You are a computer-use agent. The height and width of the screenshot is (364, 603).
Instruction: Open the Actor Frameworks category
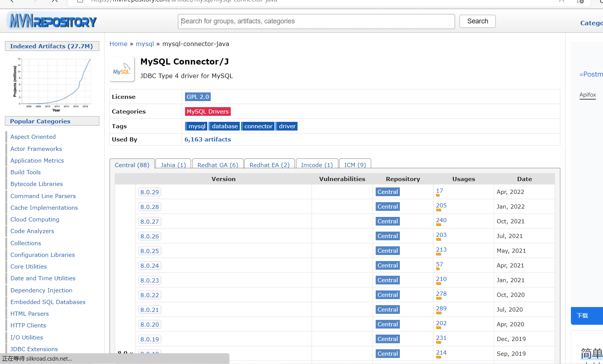click(36, 149)
